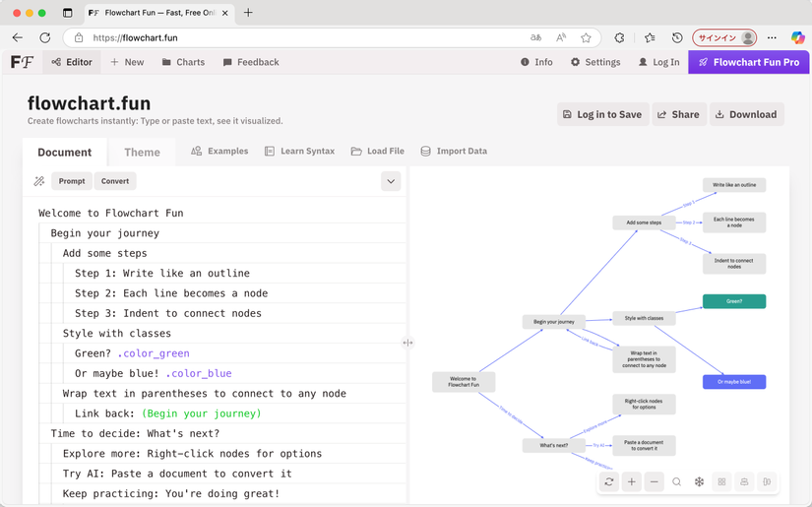Open the Examples dialog

pos(219,152)
